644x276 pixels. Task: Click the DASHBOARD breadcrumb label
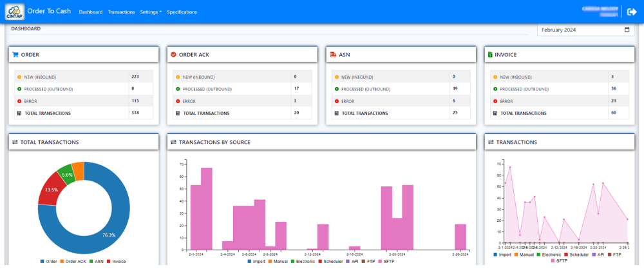[26, 29]
